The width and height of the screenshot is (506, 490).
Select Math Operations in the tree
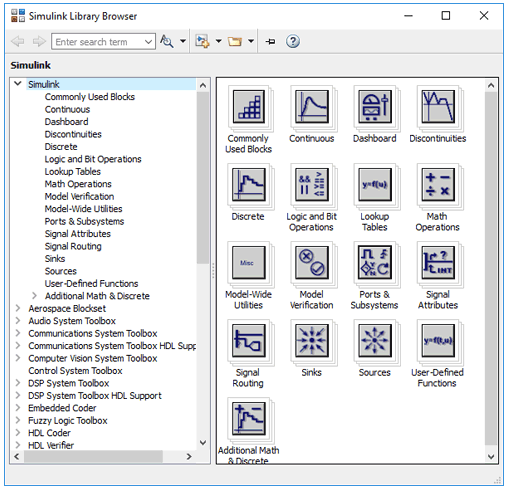click(x=78, y=184)
